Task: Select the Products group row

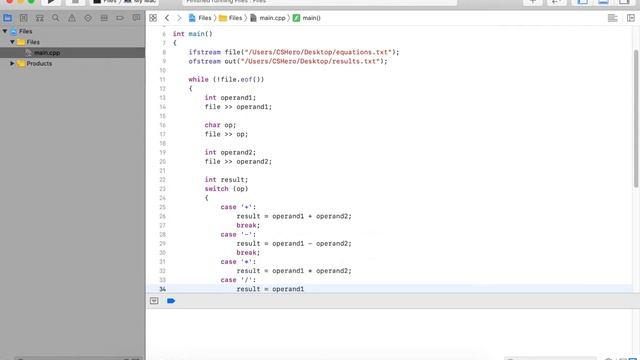Action: [x=72, y=63]
